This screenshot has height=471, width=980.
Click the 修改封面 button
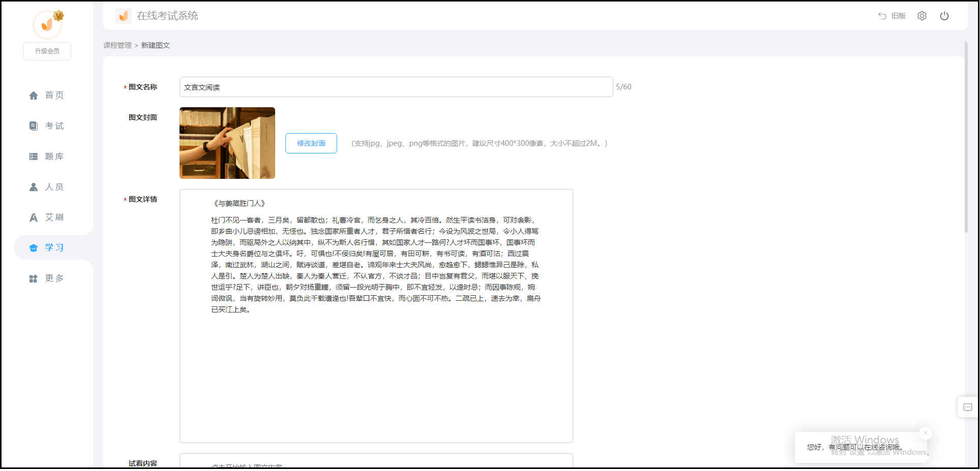pos(311,143)
